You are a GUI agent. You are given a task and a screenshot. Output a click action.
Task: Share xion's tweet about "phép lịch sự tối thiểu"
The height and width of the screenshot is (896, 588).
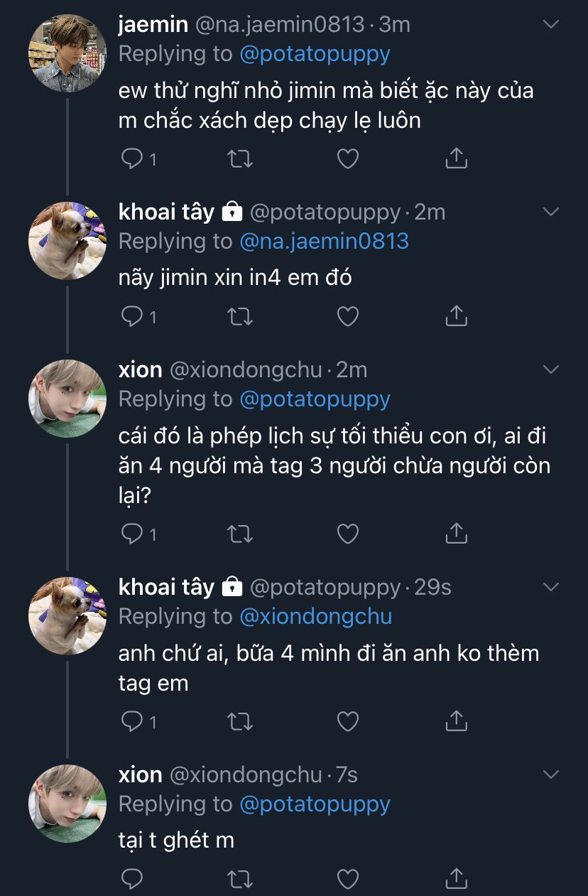456,533
